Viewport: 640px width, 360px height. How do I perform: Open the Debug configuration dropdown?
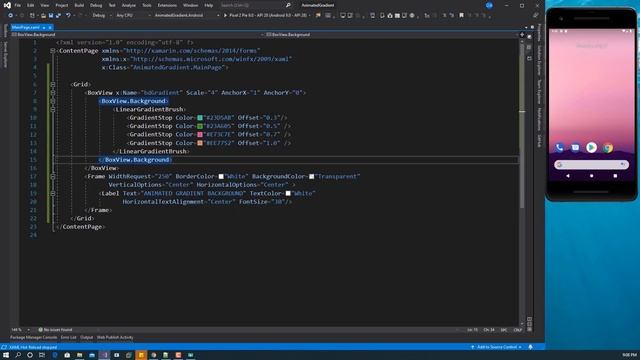101,16
